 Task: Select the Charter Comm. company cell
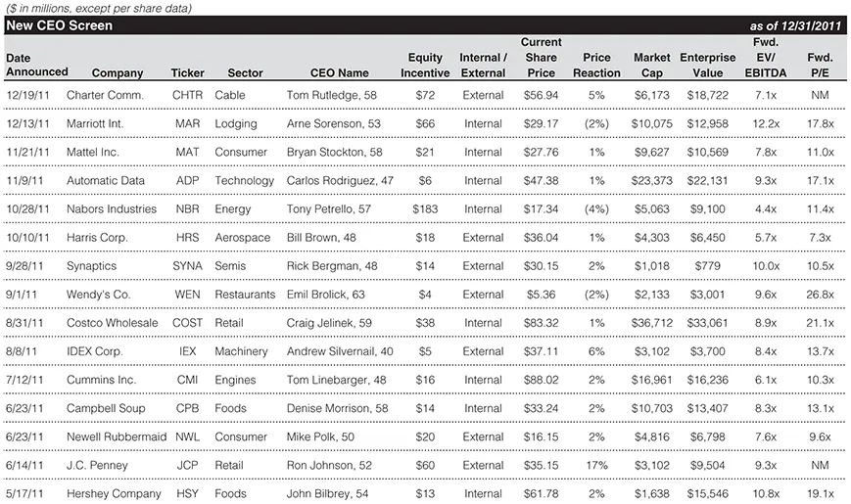[x=105, y=96]
